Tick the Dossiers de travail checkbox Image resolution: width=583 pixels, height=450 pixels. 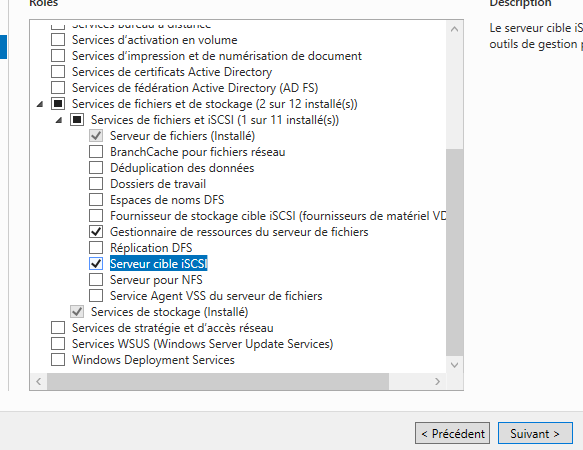tap(96, 184)
